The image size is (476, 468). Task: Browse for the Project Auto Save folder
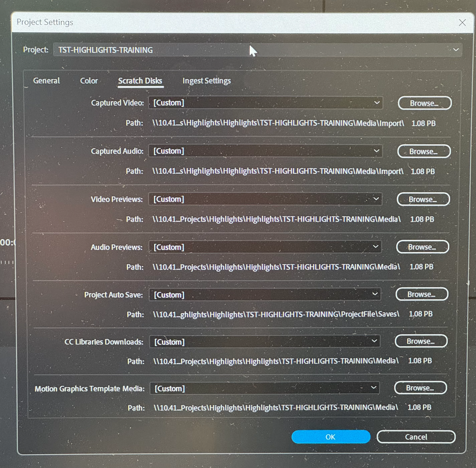421,294
